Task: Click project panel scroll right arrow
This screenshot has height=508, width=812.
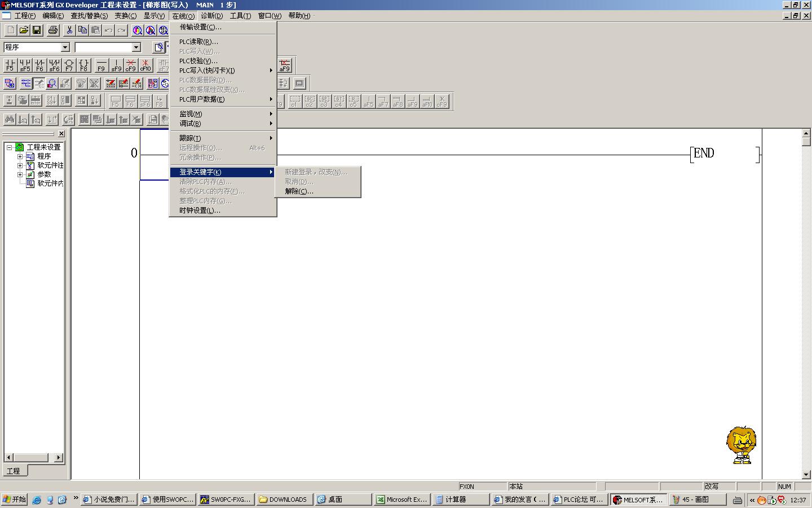Action: click(59, 457)
